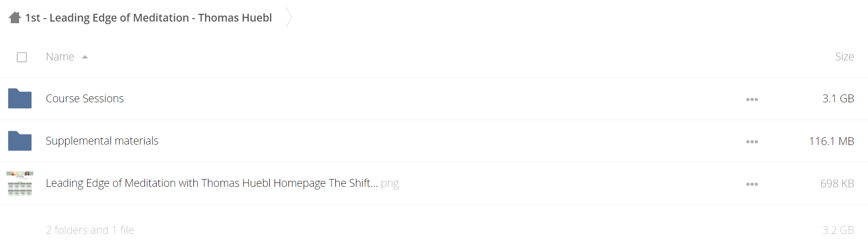Image resolution: width=868 pixels, height=252 pixels.
Task: Open more actions for Supplemental materials
Action: click(752, 142)
